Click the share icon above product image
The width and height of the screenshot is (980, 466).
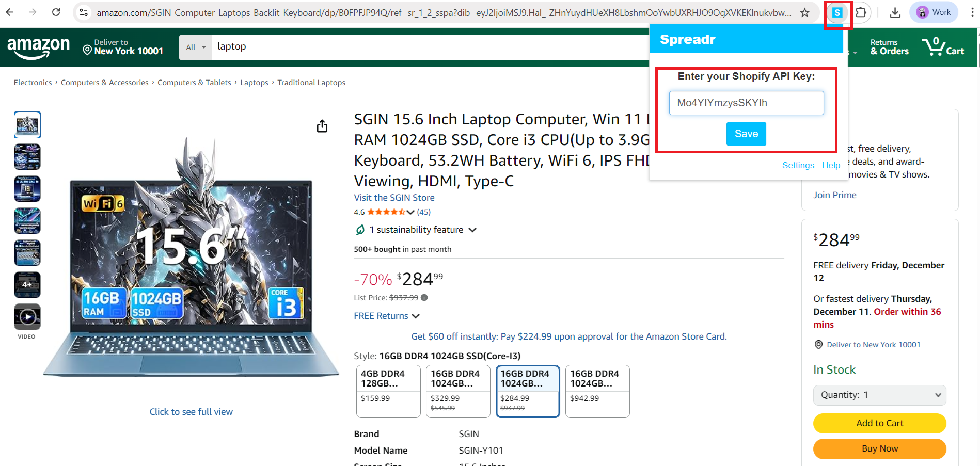click(x=322, y=126)
